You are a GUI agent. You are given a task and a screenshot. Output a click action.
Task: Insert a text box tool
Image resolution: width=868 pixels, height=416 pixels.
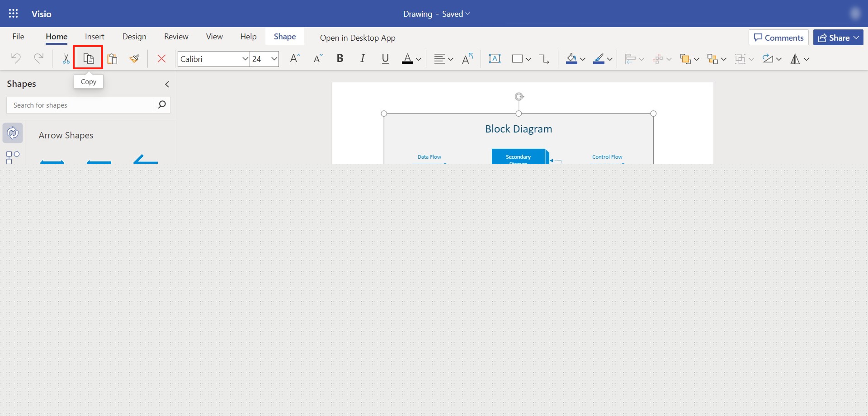494,59
